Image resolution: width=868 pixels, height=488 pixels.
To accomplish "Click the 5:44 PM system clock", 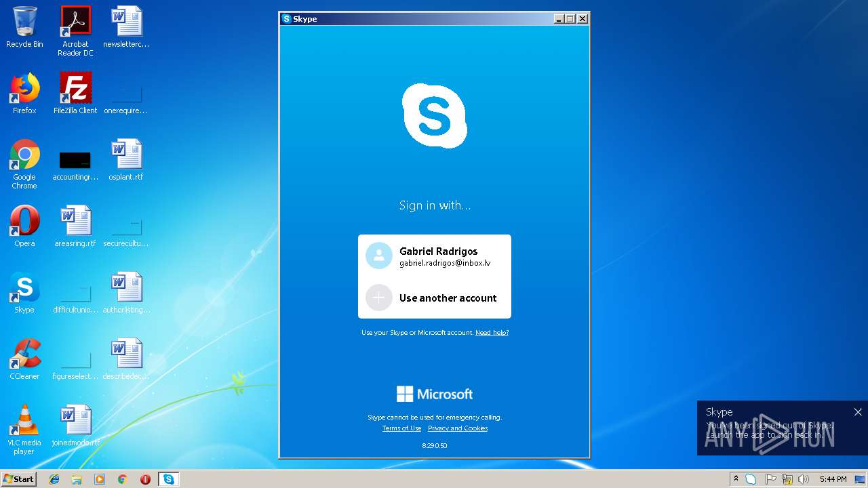I will pyautogui.click(x=833, y=479).
